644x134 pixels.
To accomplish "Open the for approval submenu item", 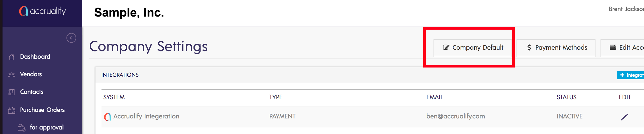I will [47, 127].
